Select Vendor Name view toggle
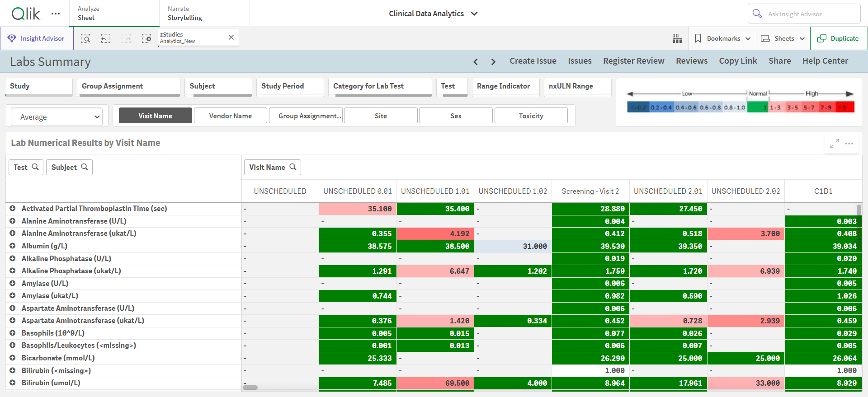868x397 pixels. (x=231, y=116)
